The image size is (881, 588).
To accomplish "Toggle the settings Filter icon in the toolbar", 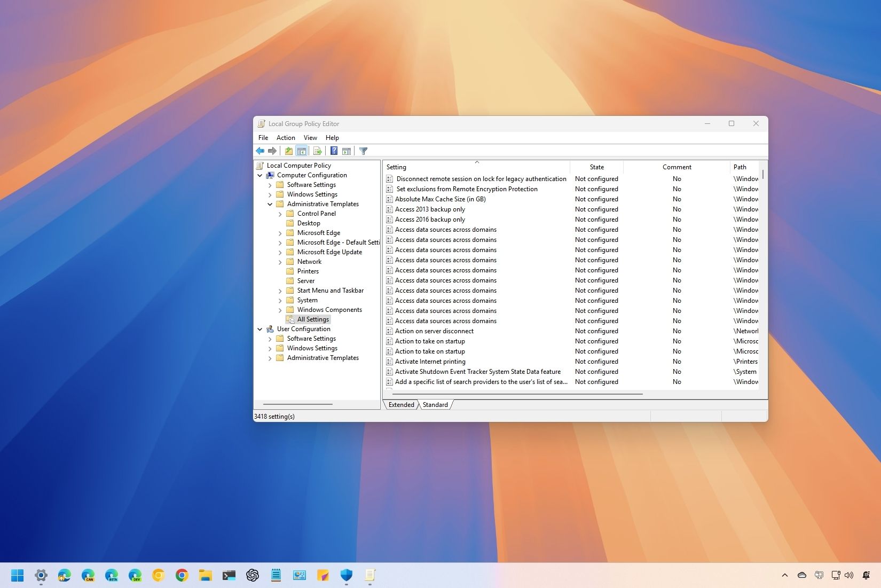I will pos(363,151).
